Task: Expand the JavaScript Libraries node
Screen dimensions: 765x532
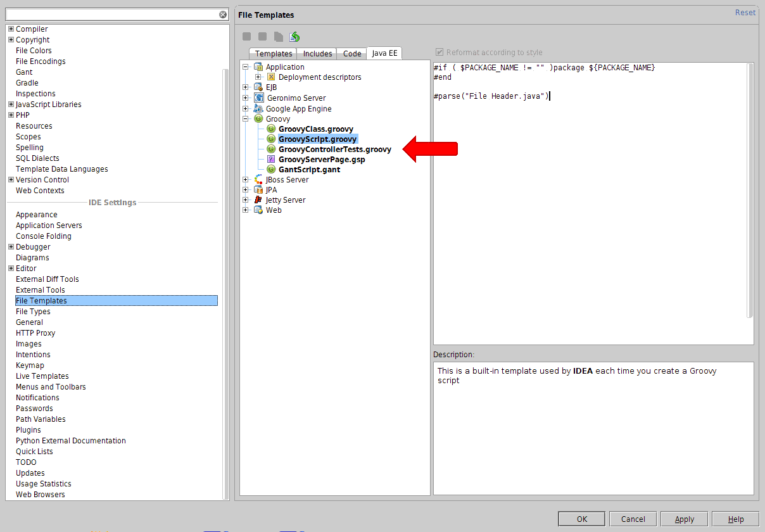Action: 11,104
